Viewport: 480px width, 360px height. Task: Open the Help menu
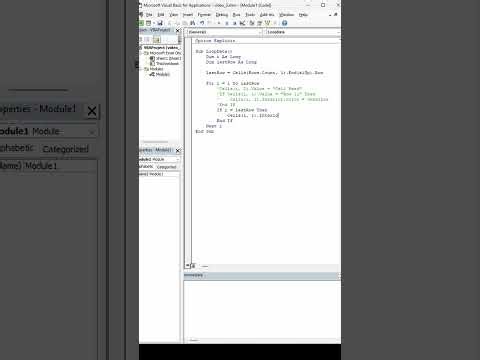click(x=303, y=15)
